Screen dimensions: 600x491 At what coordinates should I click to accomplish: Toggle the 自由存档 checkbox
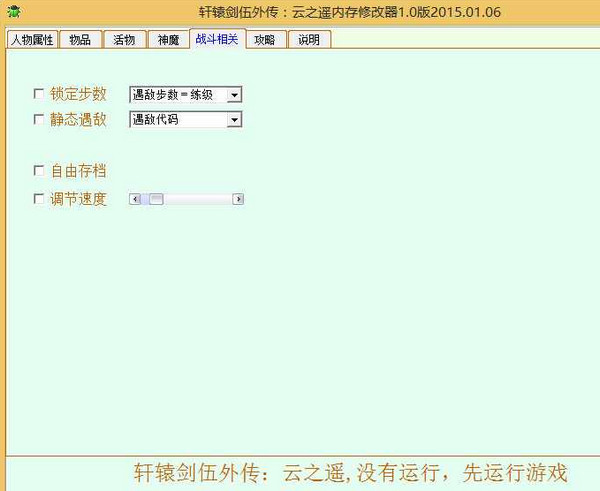tap(39, 170)
